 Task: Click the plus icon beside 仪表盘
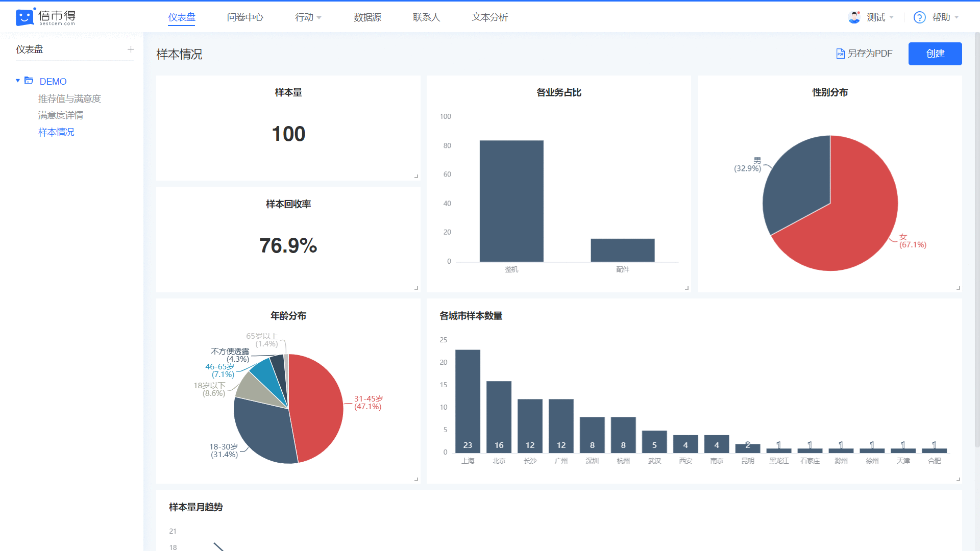click(131, 49)
